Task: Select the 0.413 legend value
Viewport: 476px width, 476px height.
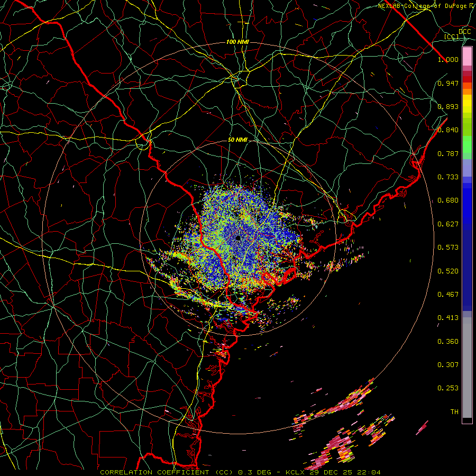Action: tap(448, 318)
